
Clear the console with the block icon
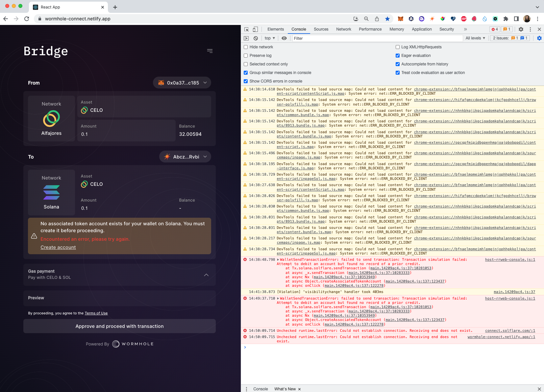pos(256,38)
